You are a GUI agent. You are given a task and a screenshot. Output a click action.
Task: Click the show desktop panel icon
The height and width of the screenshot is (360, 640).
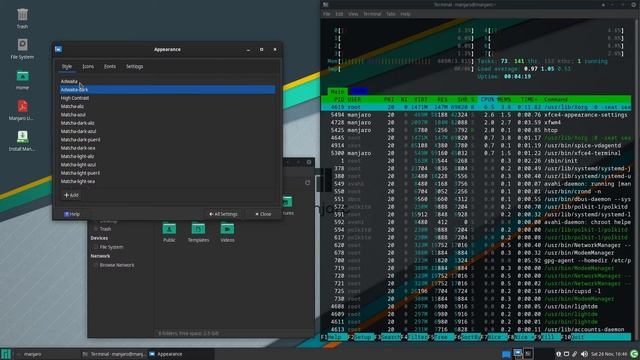click(x=506, y=354)
